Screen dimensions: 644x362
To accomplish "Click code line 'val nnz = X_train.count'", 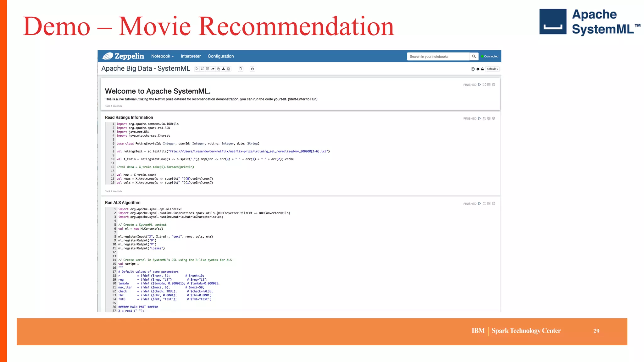I will point(136,175).
